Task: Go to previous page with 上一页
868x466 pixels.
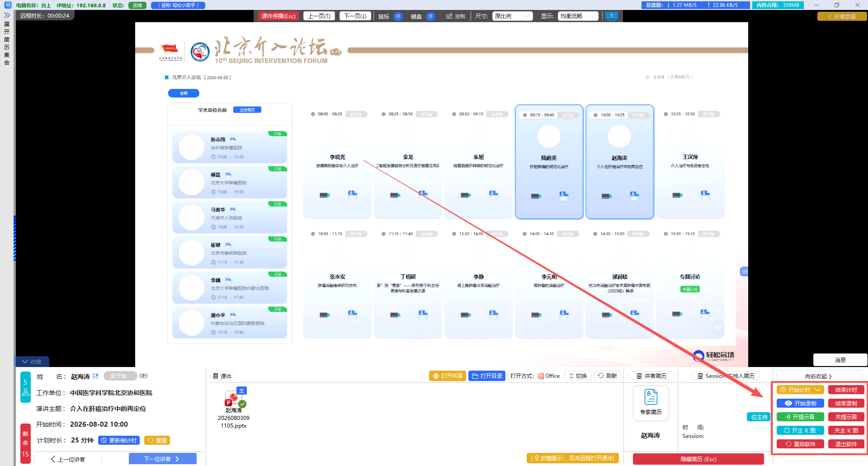Action: pyautogui.click(x=319, y=16)
